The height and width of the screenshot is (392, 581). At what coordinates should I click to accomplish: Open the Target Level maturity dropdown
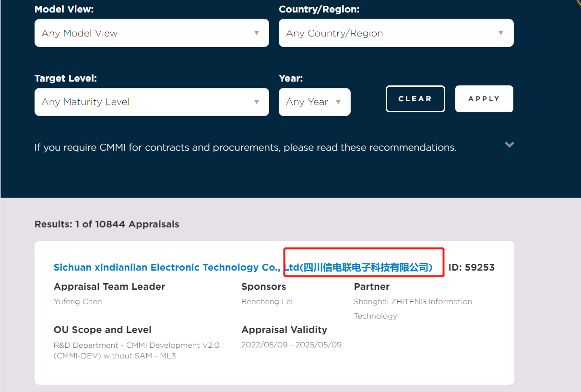click(x=152, y=102)
